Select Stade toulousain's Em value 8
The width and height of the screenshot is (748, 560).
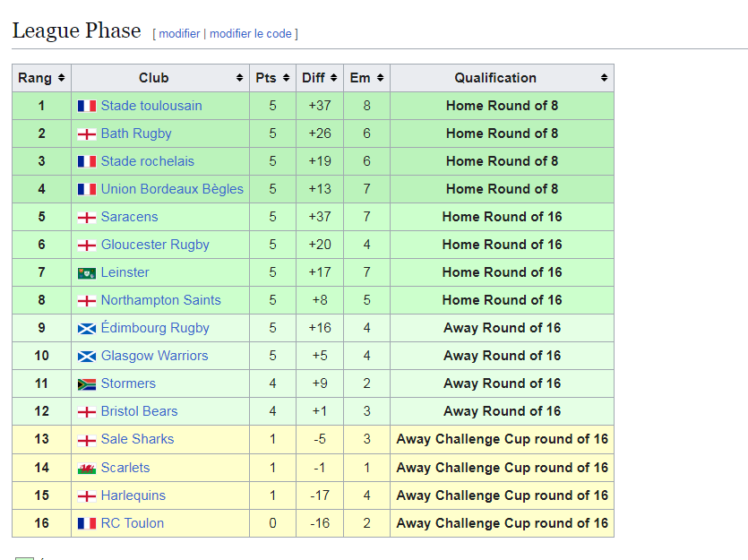tap(366, 106)
